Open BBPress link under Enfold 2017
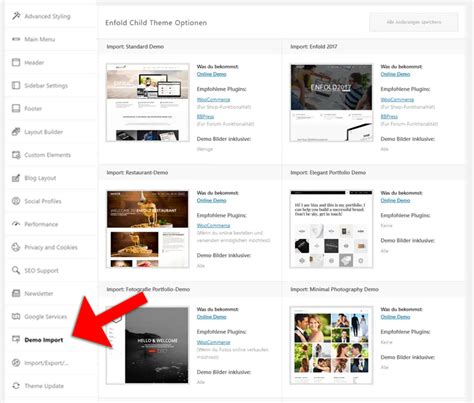The image size is (474, 403). coord(389,116)
